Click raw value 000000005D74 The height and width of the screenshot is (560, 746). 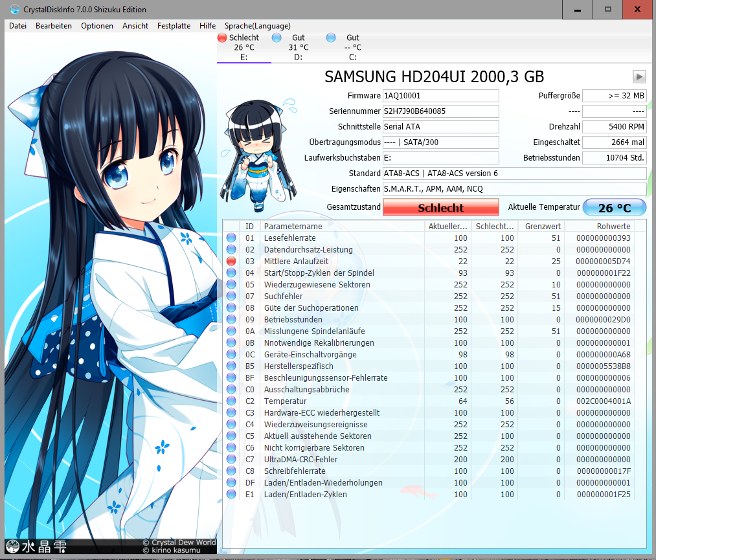tap(603, 261)
